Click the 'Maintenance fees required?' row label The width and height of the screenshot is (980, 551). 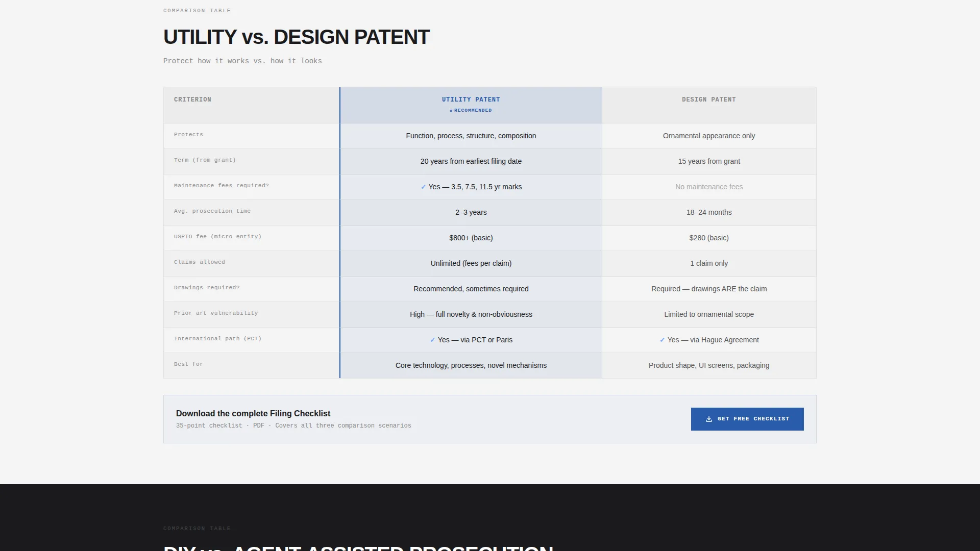[x=221, y=186]
